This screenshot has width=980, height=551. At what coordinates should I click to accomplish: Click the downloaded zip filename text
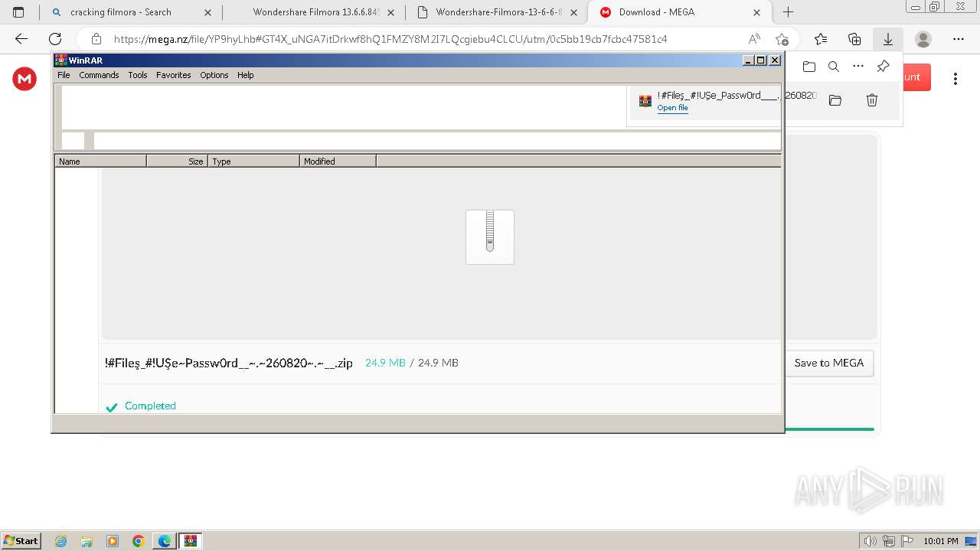click(x=229, y=363)
